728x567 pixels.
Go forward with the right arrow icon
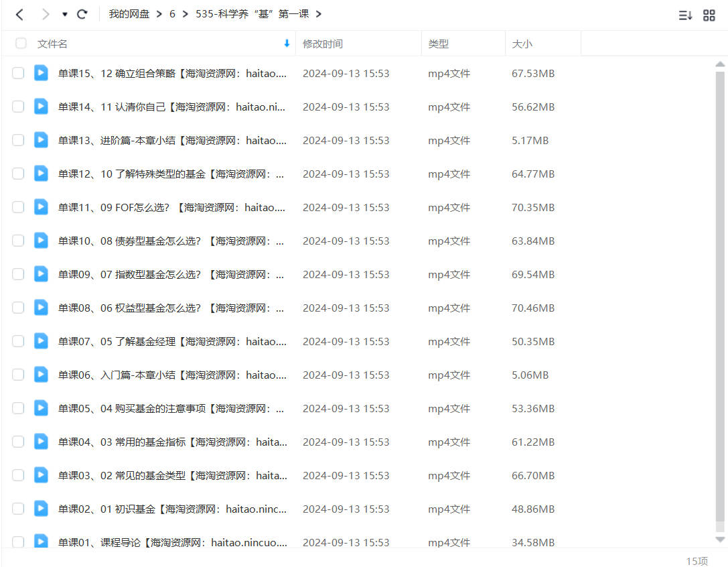[45, 14]
